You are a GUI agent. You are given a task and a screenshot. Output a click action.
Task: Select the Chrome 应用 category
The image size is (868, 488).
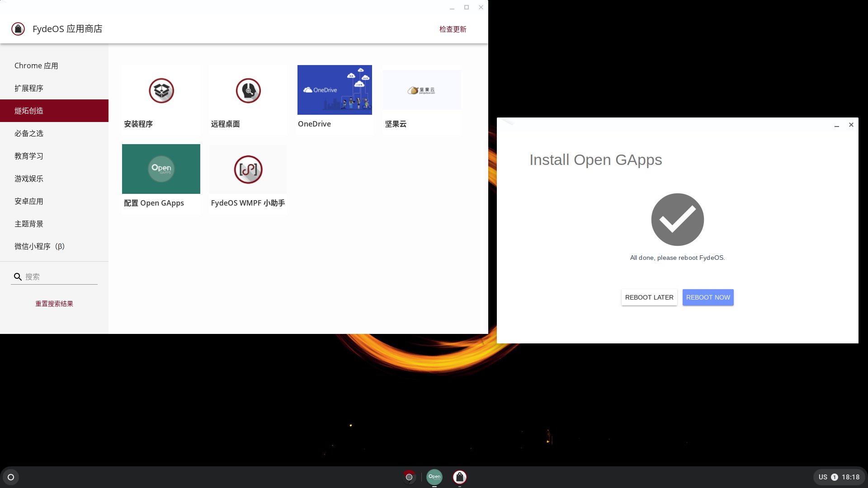pyautogui.click(x=36, y=66)
